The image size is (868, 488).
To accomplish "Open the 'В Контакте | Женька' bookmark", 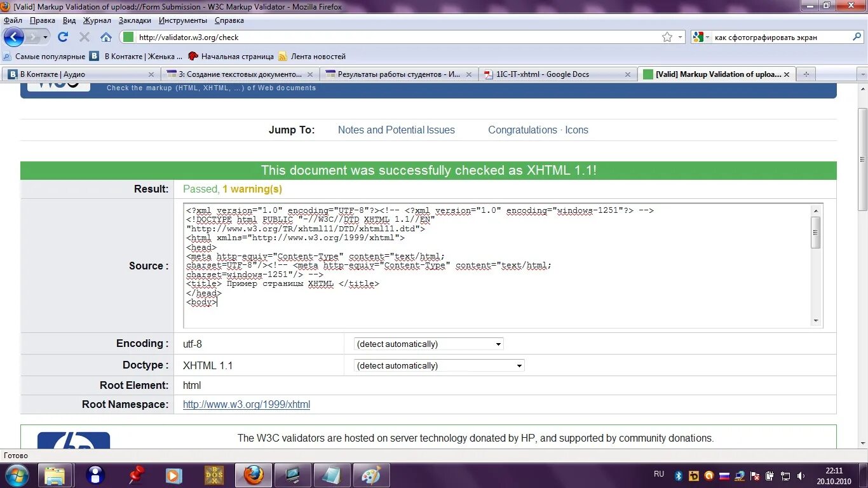I will (137, 57).
